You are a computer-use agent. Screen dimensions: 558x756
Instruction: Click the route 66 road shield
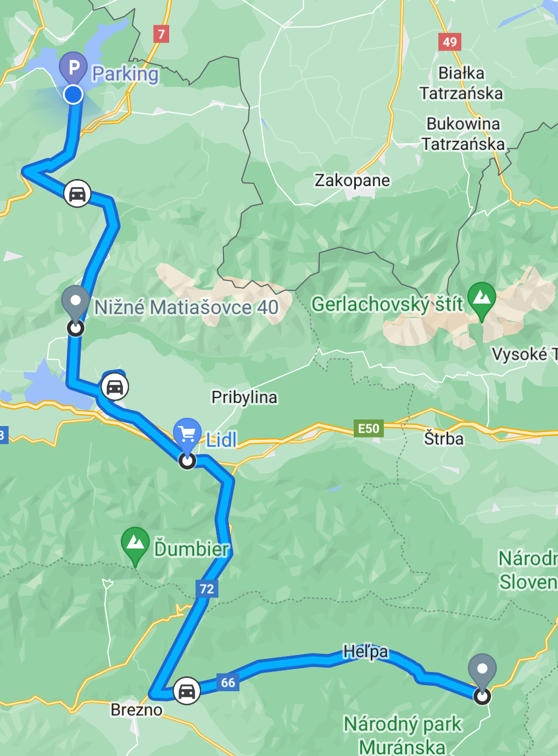[x=228, y=682]
